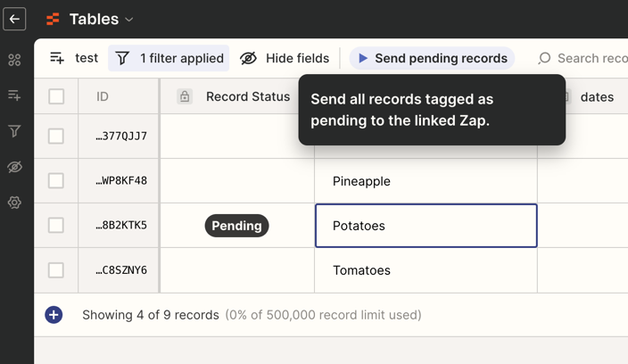Image resolution: width=628 pixels, height=364 pixels.
Task: Select the Pending status tag
Action: coord(236,226)
